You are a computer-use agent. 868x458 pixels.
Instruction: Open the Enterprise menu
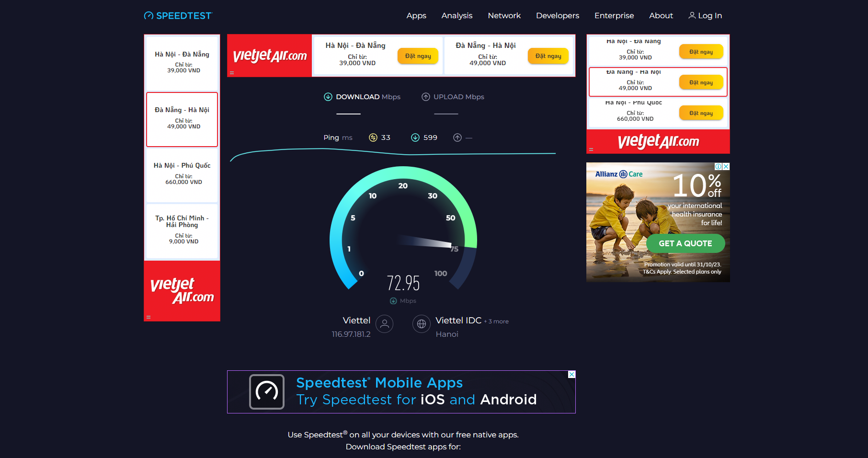[614, 16]
